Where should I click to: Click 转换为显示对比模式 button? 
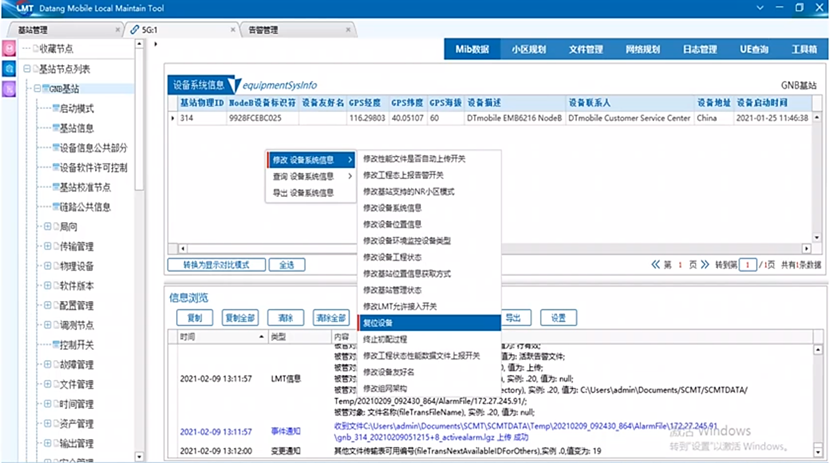216,265
